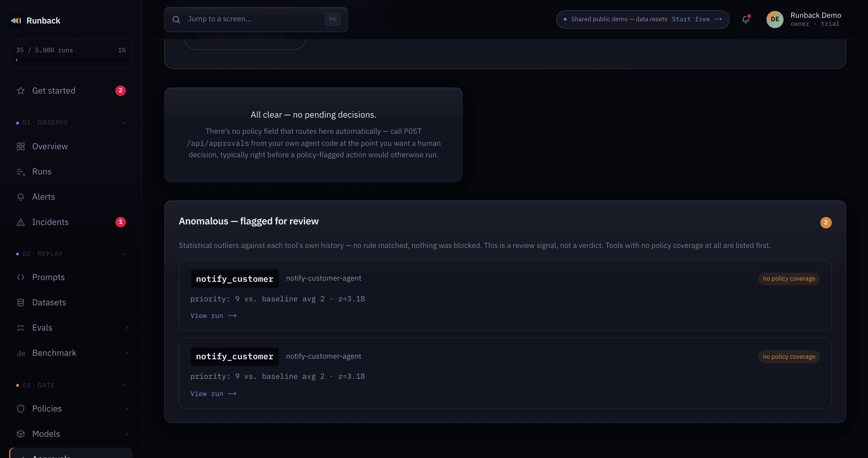This screenshot has width=868, height=458.
Task: Click the Runback Demo account name
Action: (816, 15)
